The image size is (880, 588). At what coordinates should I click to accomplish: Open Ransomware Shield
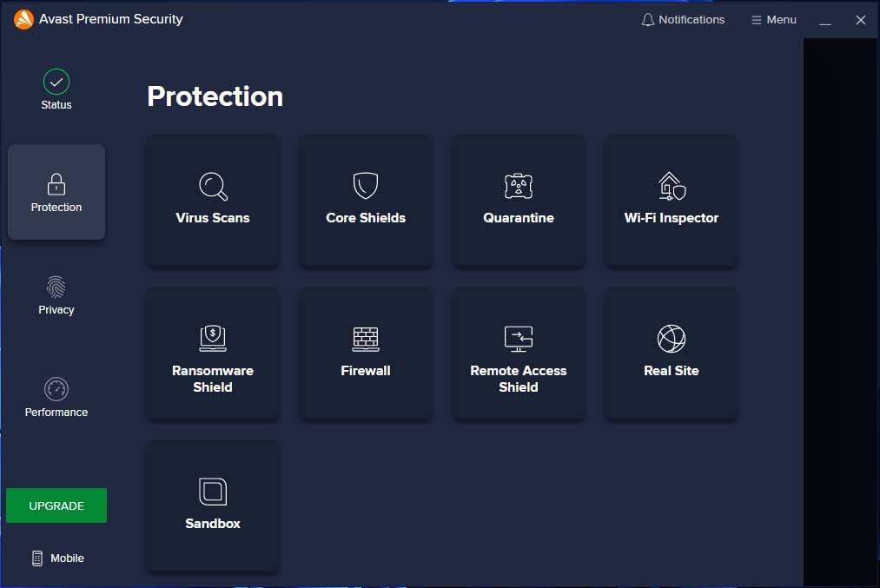(x=213, y=353)
